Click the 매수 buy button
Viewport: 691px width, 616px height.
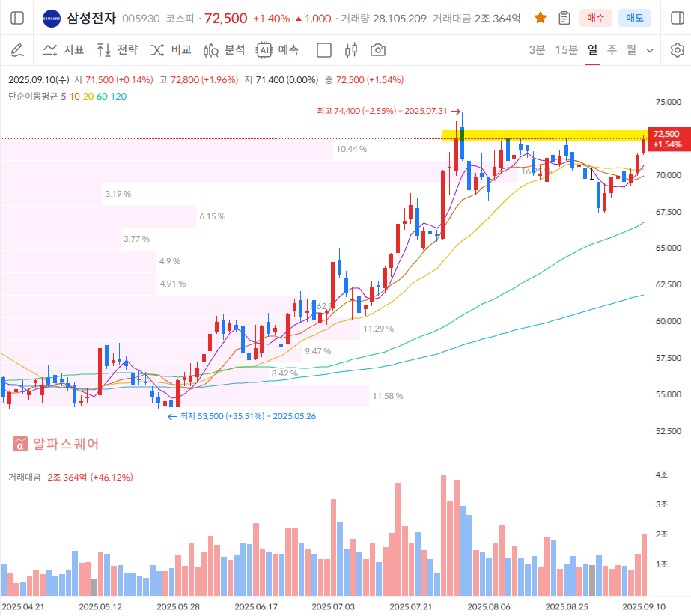[x=596, y=18]
